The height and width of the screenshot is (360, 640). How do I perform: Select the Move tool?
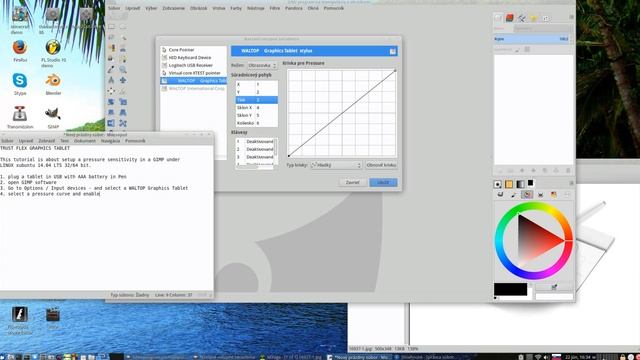pos(122,80)
